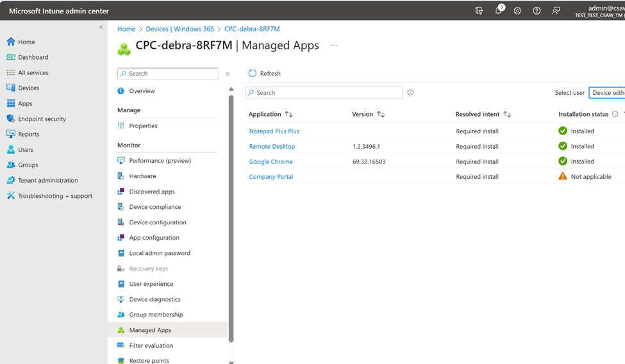
Task: Click the Tenant administration icon
Action: tap(11, 180)
